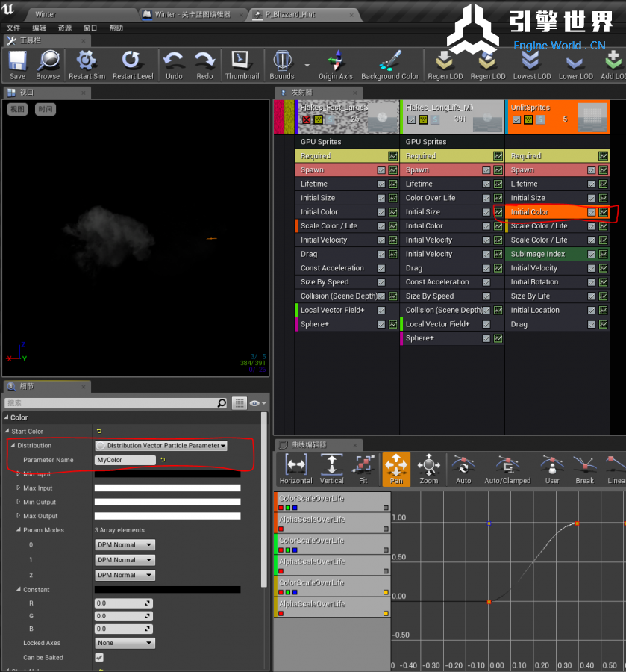Viewport: 626px width, 672px height.
Task: Expand the Min Output property
Action: coord(18,502)
